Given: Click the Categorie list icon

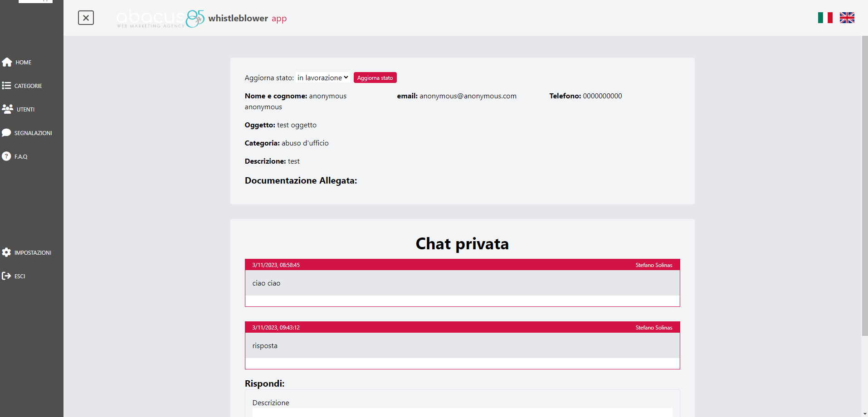Looking at the screenshot, I should (x=6, y=86).
